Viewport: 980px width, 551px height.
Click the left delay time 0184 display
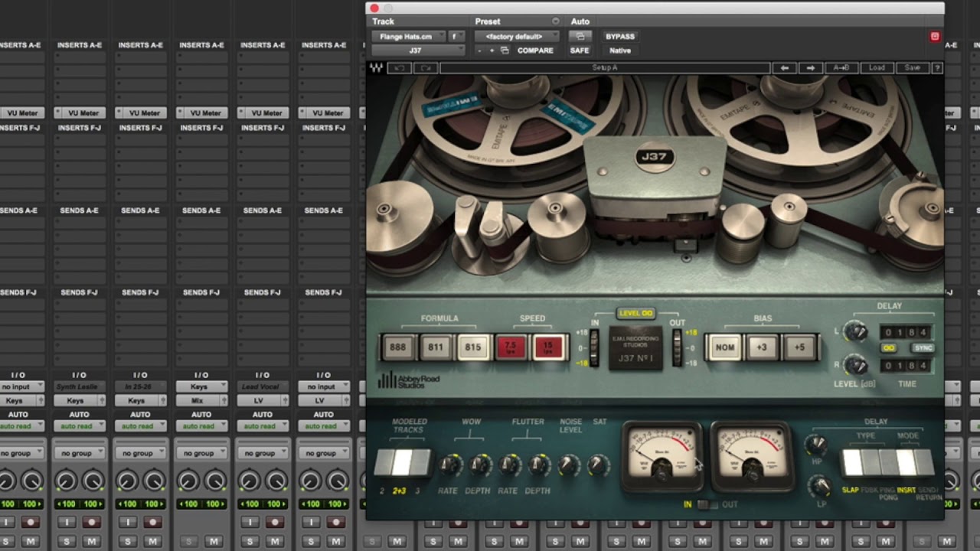click(x=904, y=333)
